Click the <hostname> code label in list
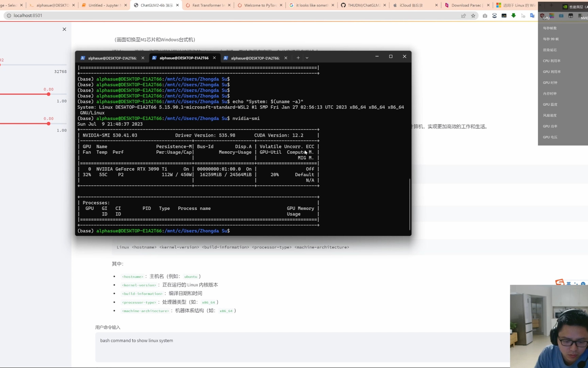 [132, 277]
